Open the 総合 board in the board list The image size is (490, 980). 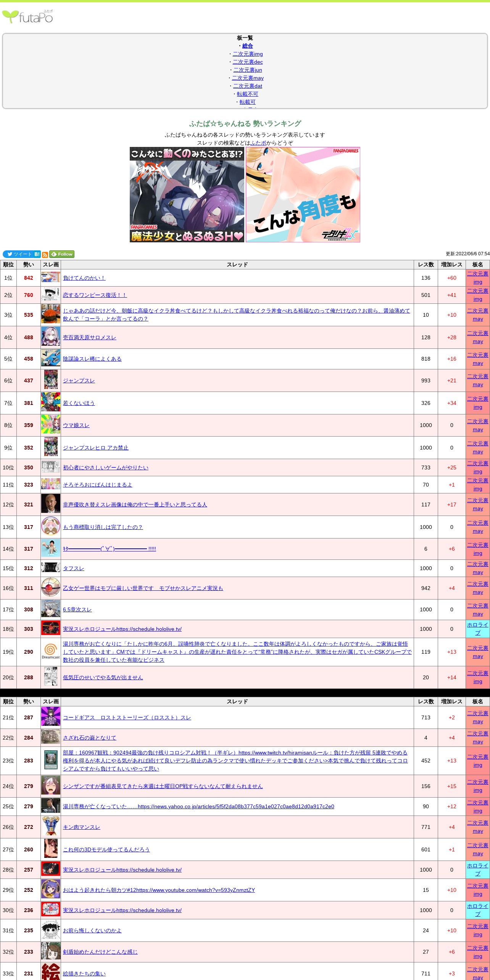[248, 46]
